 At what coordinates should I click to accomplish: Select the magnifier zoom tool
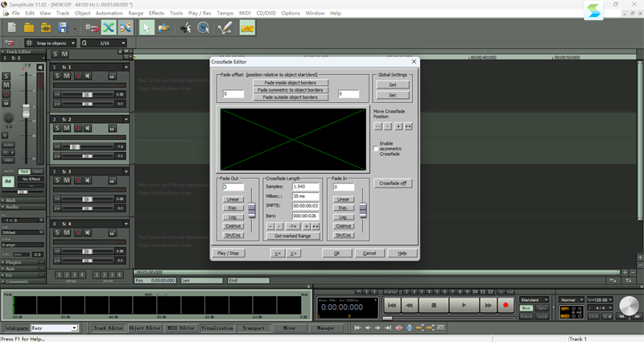204,27
